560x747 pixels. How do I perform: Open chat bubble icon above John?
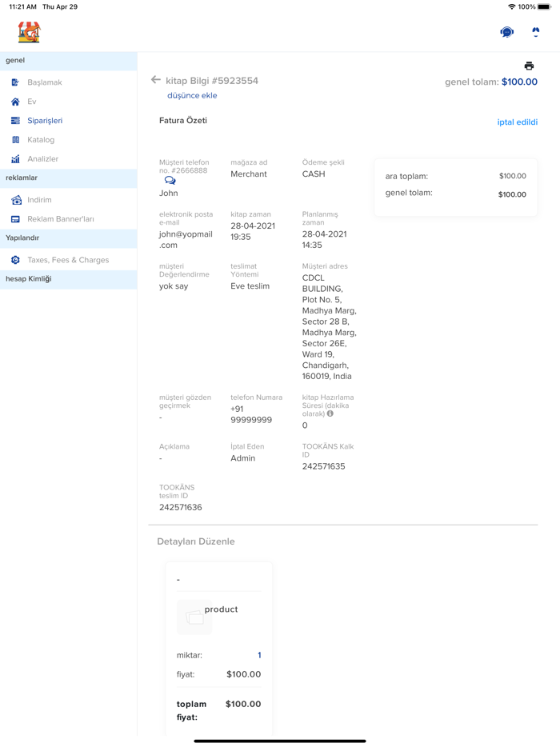[170, 181]
